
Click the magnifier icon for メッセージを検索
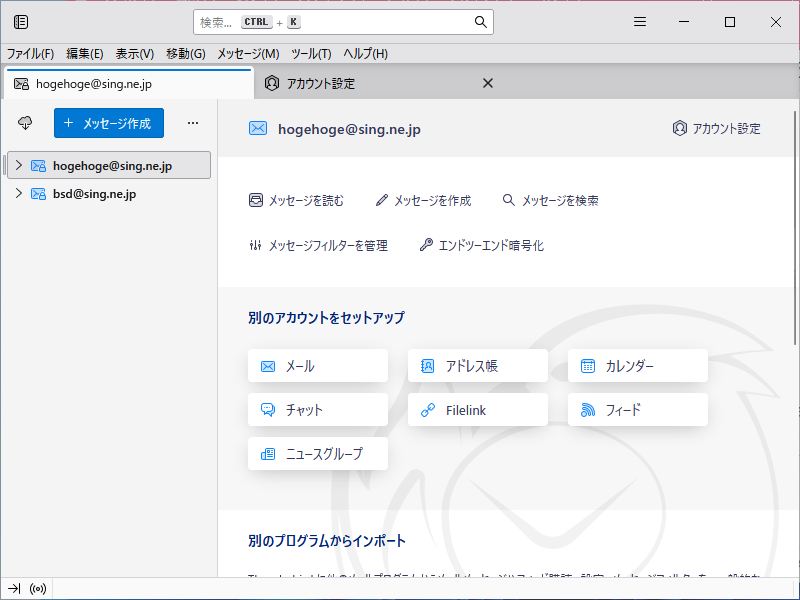pos(508,200)
